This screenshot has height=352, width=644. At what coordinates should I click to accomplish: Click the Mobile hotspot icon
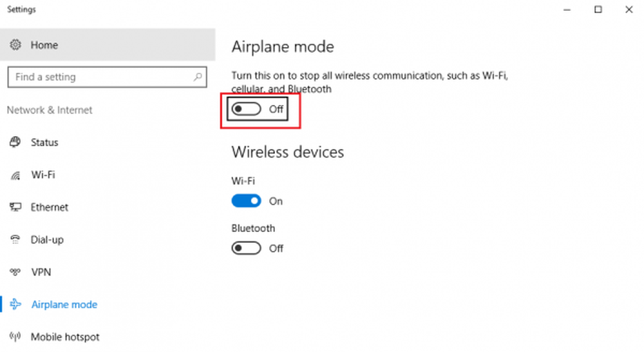[x=16, y=337]
